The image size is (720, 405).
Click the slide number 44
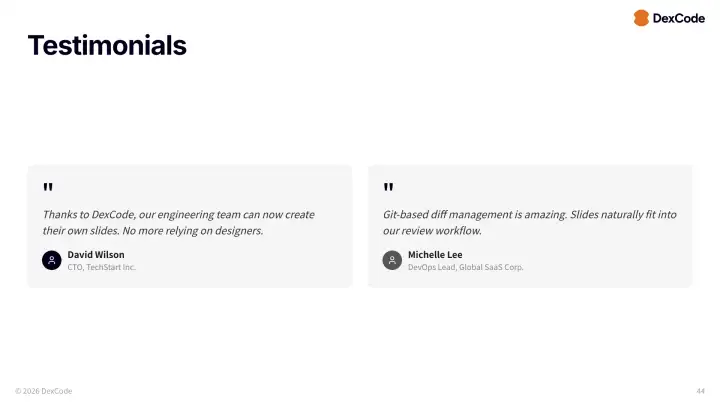click(700, 390)
